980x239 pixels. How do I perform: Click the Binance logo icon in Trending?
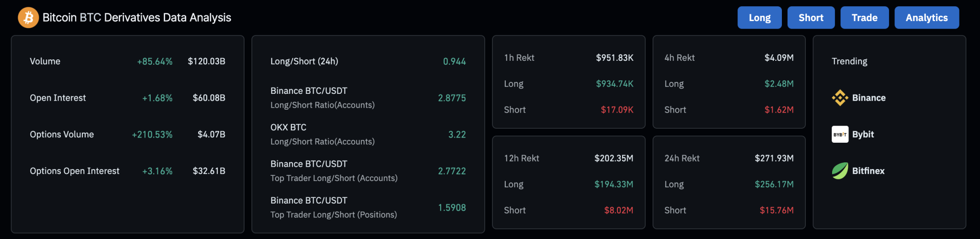840,98
